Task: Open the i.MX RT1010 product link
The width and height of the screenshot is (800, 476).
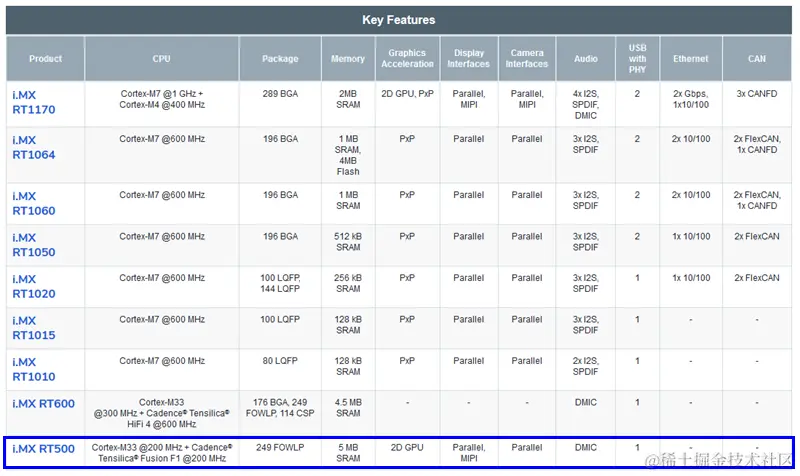Action: [x=34, y=369]
